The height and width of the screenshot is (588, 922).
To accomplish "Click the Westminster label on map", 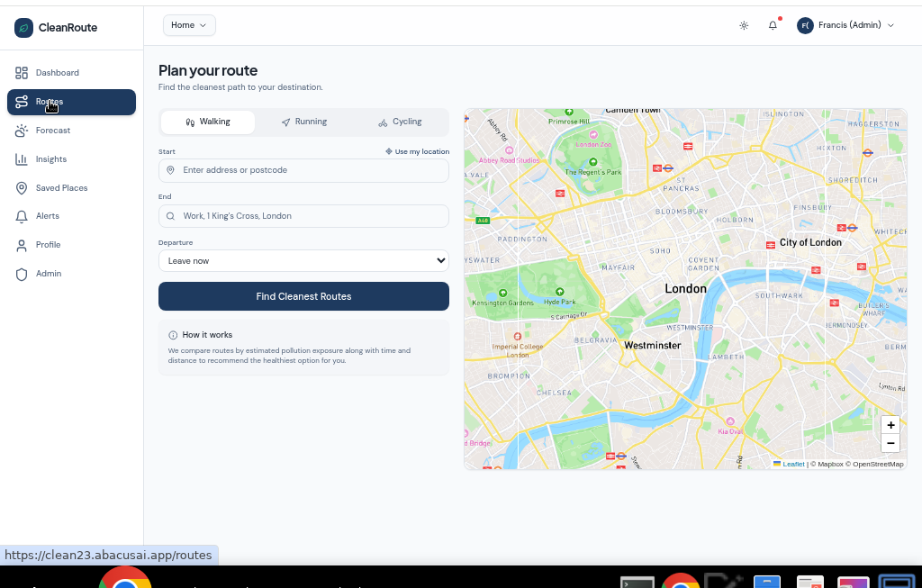I will coord(652,346).
